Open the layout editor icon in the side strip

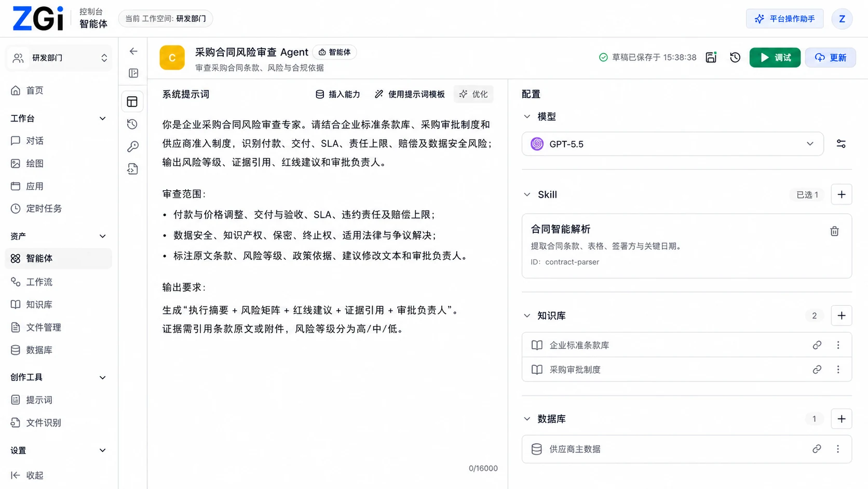[x=132, y=101]
